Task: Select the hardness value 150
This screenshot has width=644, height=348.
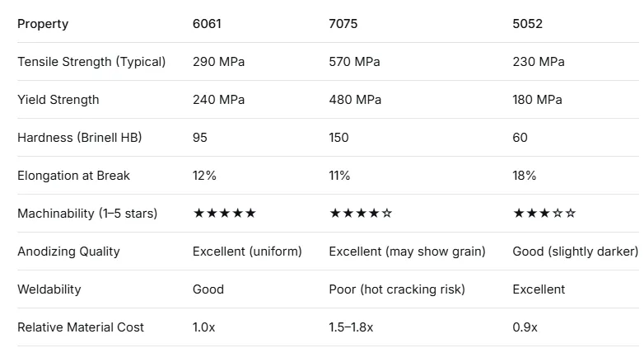Action: pos(339,138)
